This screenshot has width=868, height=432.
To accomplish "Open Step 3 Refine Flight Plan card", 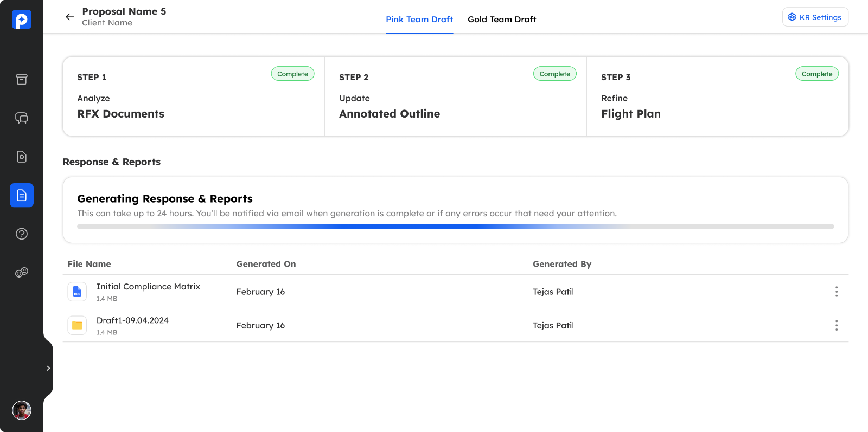I will 718,96.
